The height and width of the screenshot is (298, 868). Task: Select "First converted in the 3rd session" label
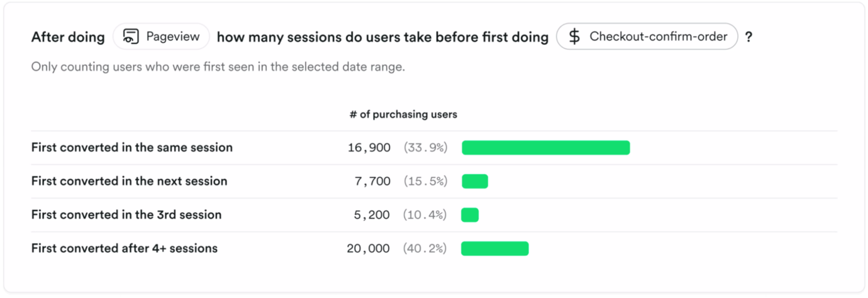click(x=126, y=215)
